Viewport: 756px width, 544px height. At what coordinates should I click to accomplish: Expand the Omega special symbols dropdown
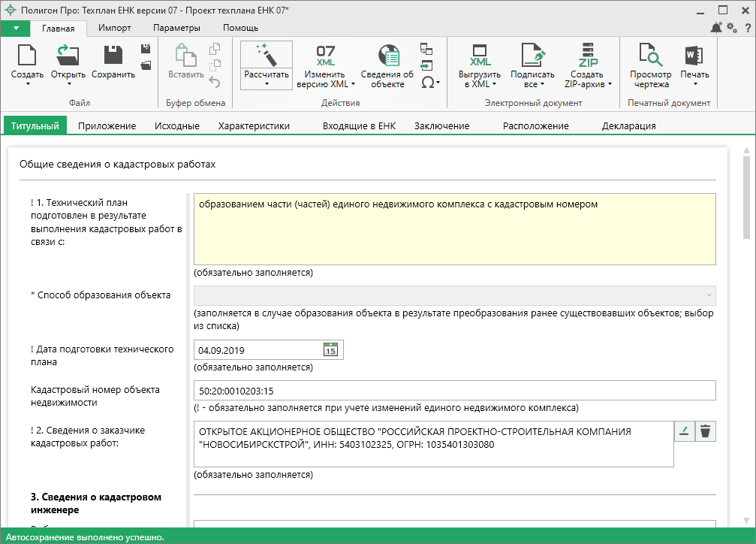pyautogui.click(x=437, y=83)
